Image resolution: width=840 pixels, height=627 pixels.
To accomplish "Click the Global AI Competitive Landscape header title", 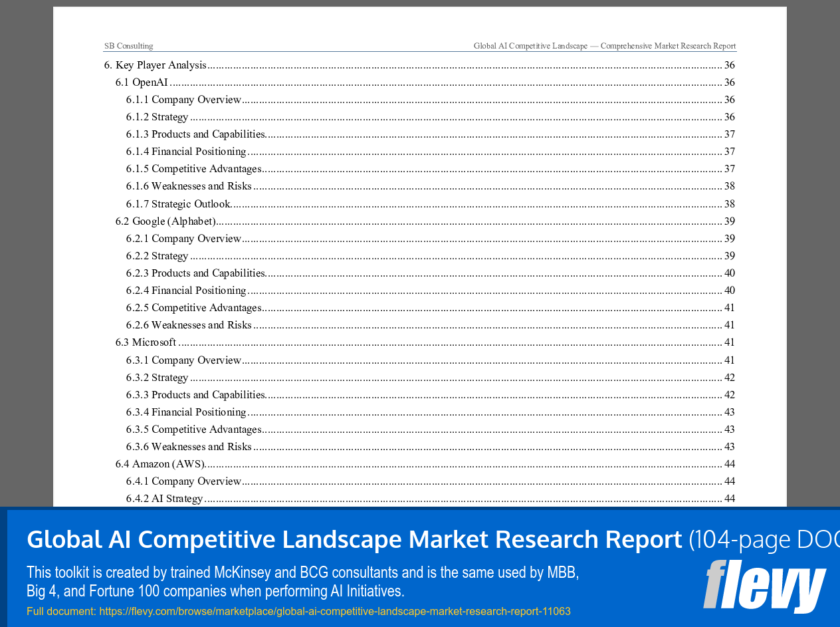I will point(605,45).
